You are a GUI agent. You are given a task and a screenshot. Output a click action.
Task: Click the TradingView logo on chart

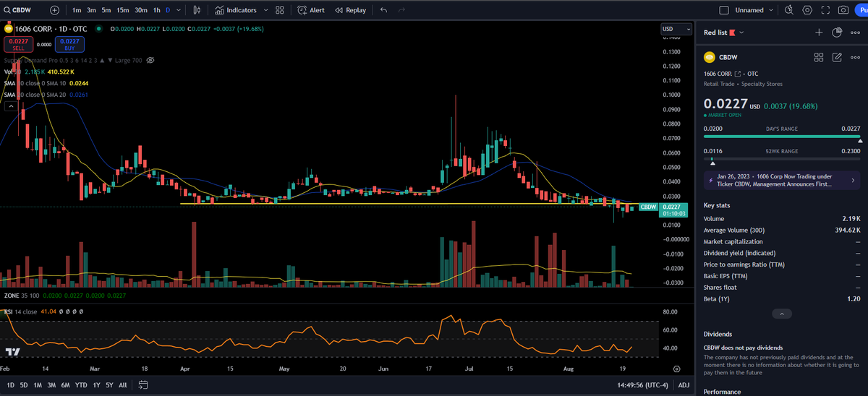[x=12, y=351]
